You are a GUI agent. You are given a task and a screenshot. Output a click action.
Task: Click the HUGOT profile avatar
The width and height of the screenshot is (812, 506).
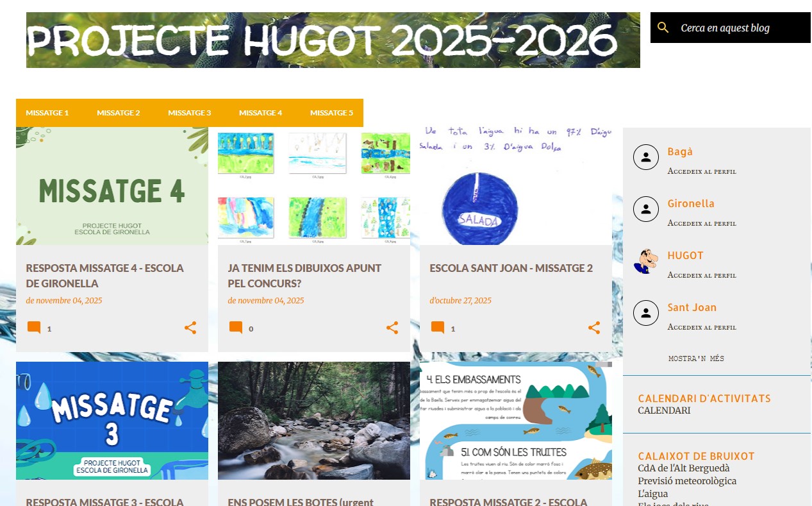(x=646, y=261)
